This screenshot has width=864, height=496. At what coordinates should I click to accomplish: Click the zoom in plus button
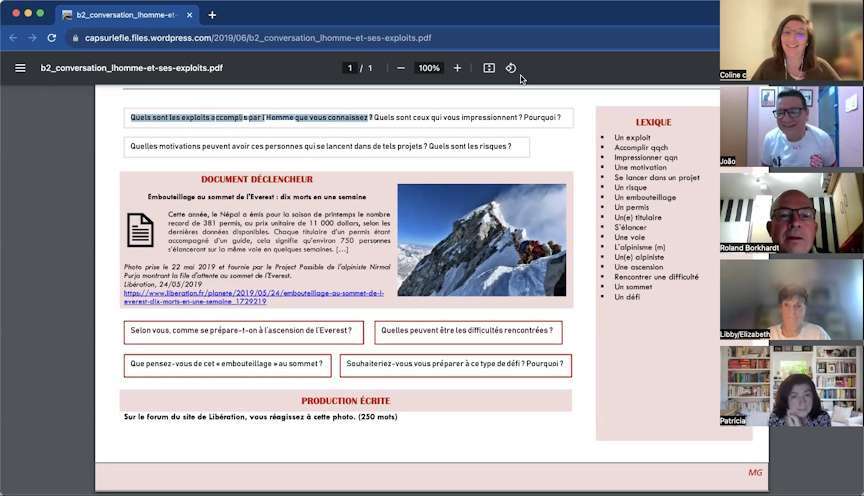(457, 68)
